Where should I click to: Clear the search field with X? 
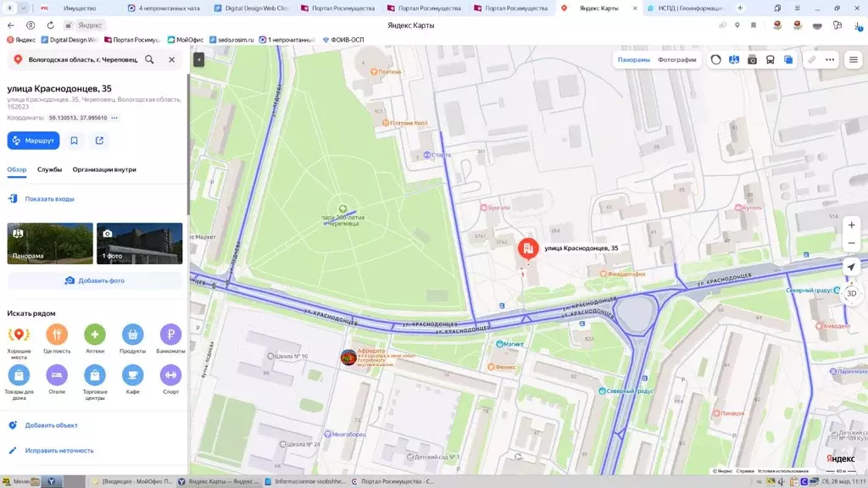pyautogui.click(x=171, y=60)
